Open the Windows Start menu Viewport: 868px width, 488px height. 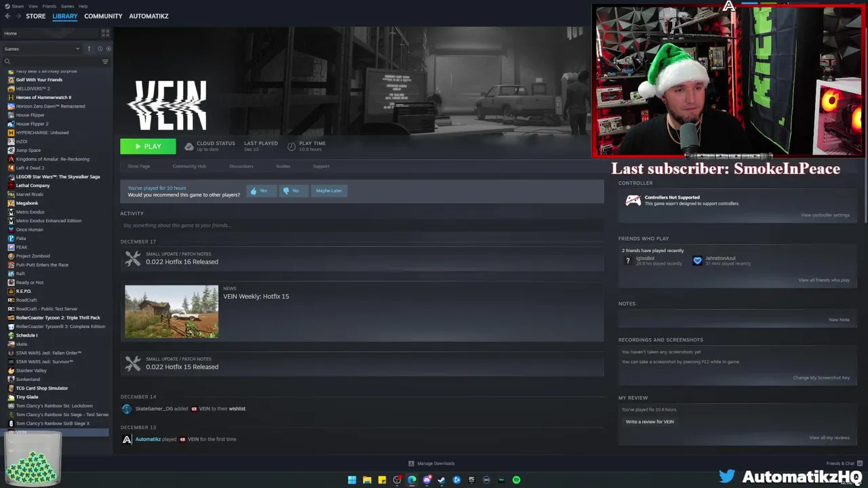352,480
